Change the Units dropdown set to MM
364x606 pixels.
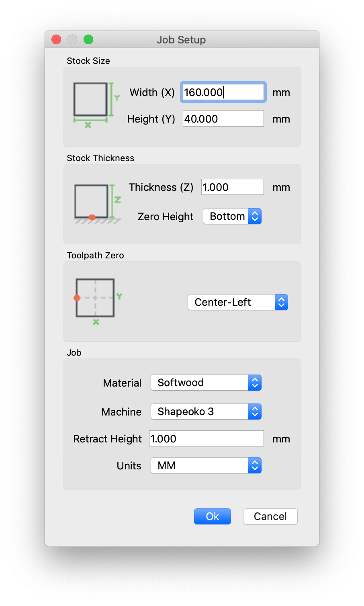pos(206,465)
